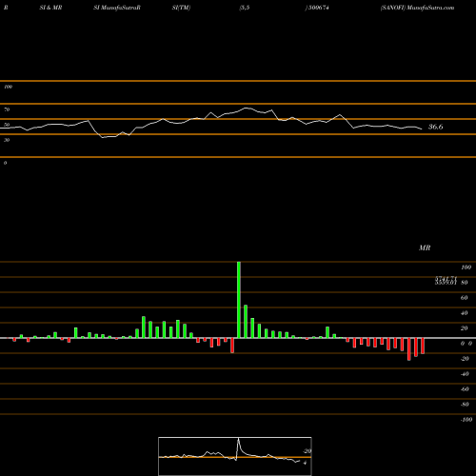Image resolution: width=476 pixels, height=476 pixels.
Task: Click the MR axis label "-40"
Action: click(465, 374)
